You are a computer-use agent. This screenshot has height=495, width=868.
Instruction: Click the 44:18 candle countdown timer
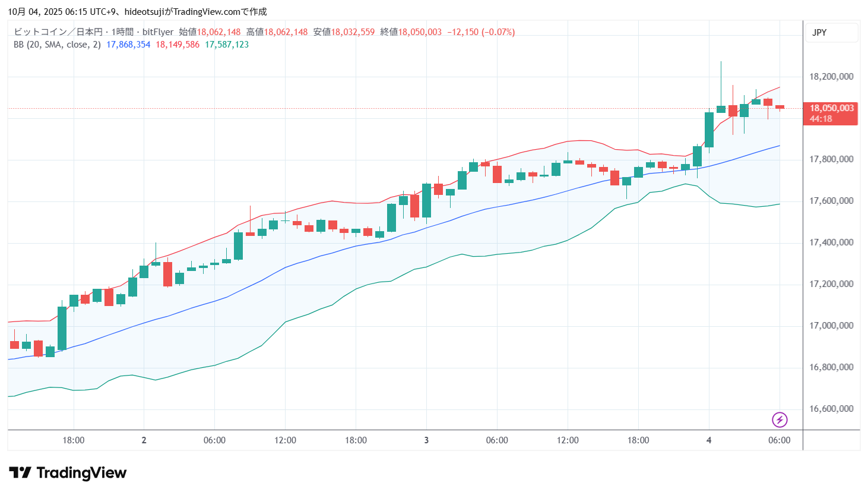point(821,119)
